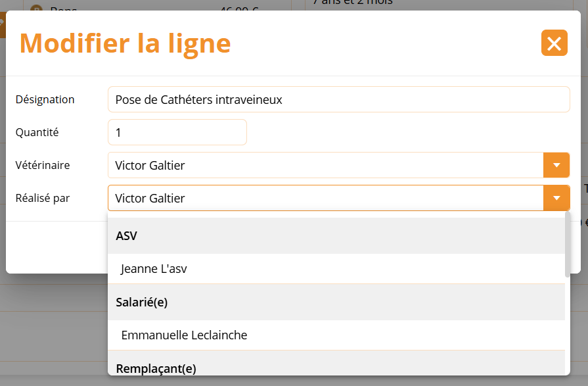Close the Modifier la ligne dialog
The height and width of the screenshot is (386, 588).
point(554,43)
